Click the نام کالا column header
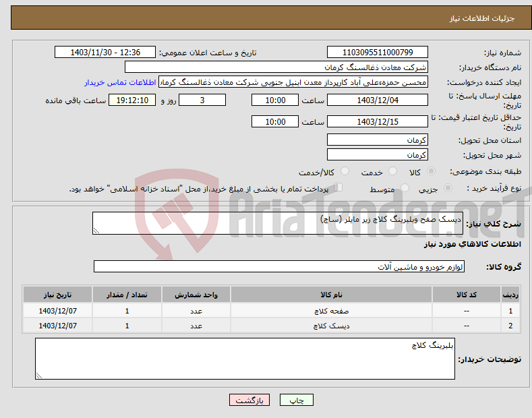The height and width of the screenshot is (418, 532). [331, 295]
